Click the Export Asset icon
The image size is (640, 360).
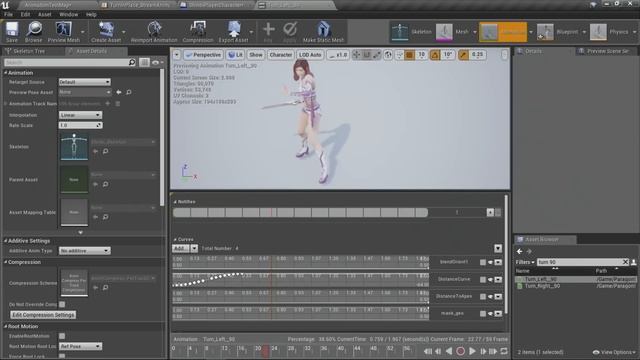233,32
